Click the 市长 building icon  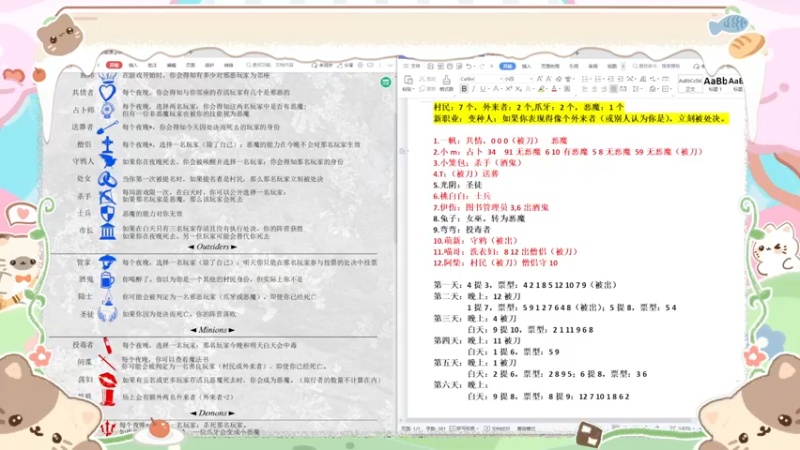(107, 231)
